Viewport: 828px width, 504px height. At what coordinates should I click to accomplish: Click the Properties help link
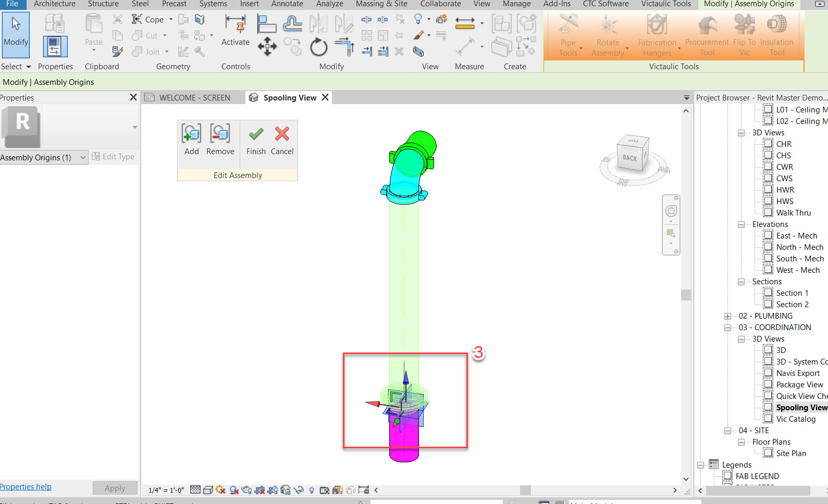(26, 487)
